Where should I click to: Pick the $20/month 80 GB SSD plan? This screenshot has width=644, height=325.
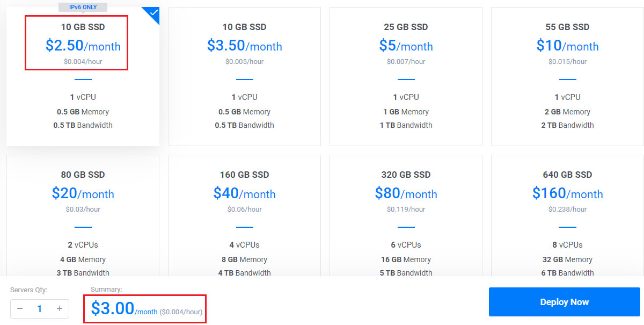(83, 216)
